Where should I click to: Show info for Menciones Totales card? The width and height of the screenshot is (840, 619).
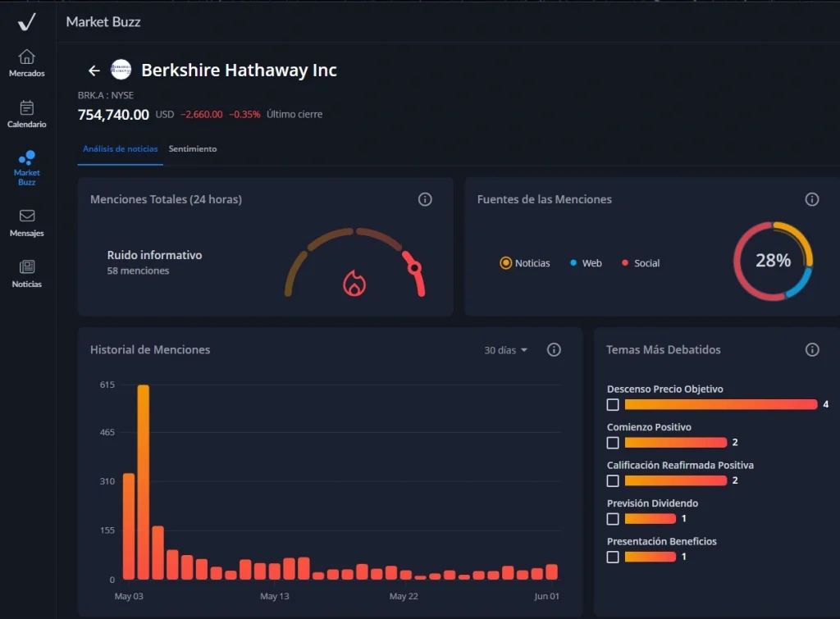click(425, 199)
